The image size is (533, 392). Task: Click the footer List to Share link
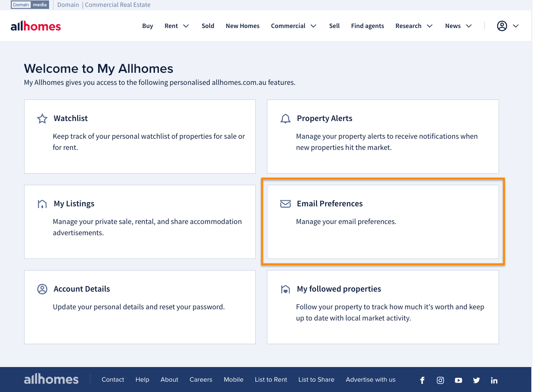click(x=316, y=380)
